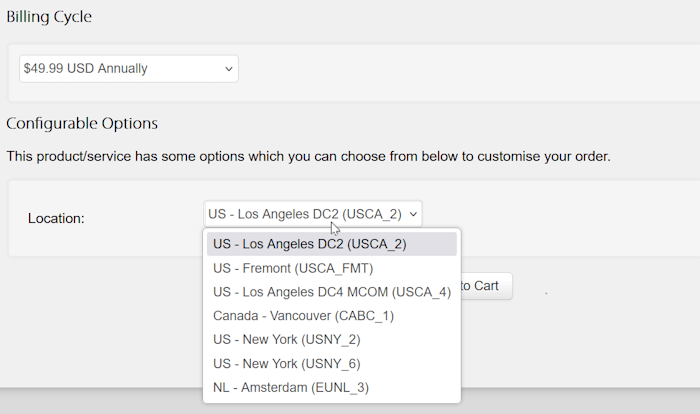Click the chevron arrow on the billing cycle selector

point(229,69)
